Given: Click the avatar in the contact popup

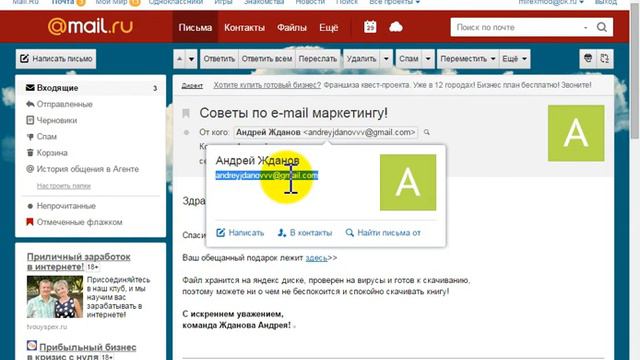Looking at the screenshot, I should coord(408,182).
